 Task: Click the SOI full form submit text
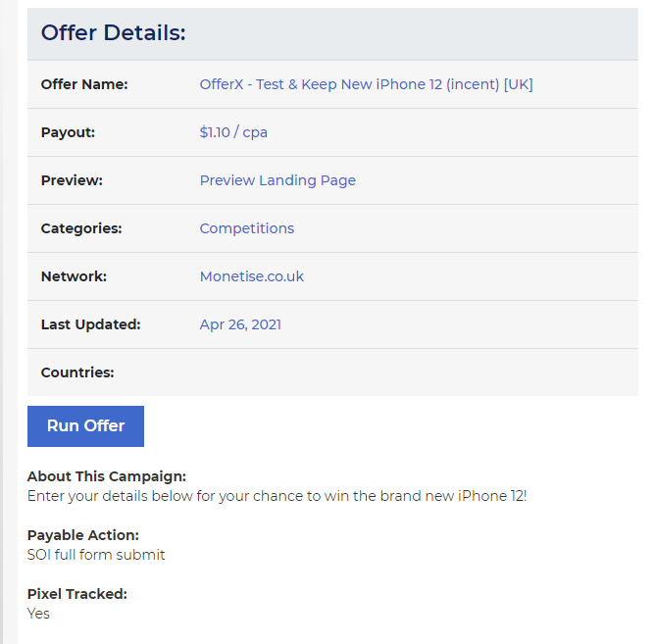coord(96,555)
